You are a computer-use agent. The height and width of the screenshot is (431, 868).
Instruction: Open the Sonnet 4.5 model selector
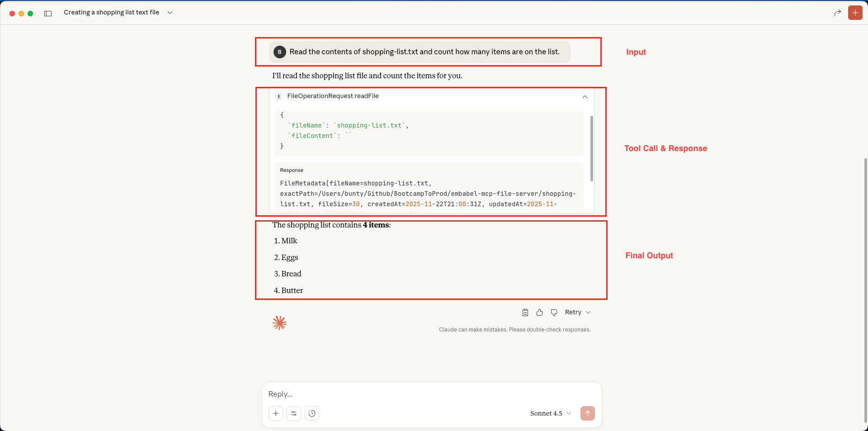(x=550, y=413)
